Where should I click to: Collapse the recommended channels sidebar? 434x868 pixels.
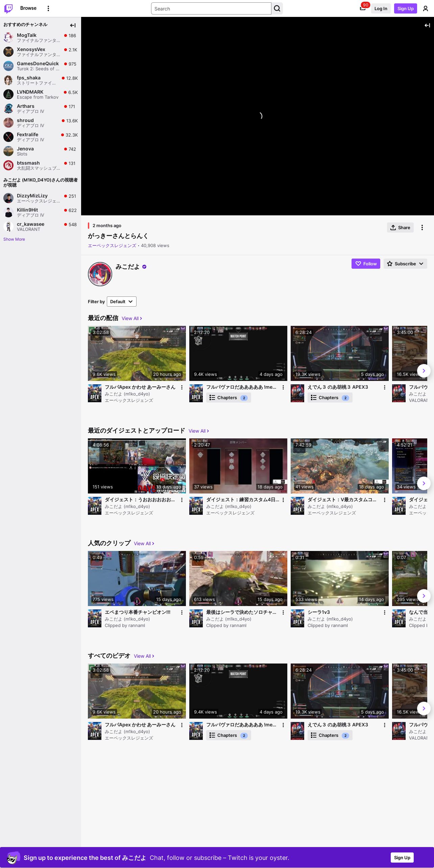73,25
